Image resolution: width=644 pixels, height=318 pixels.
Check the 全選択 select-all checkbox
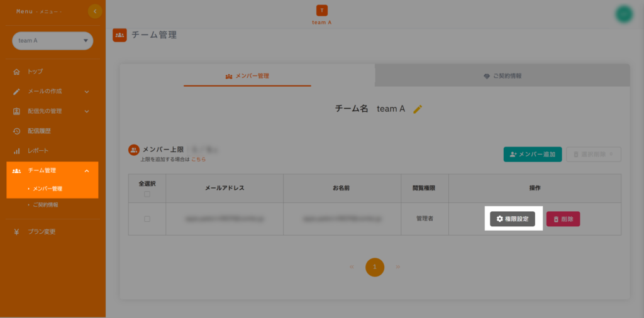[x=147, y=194]
